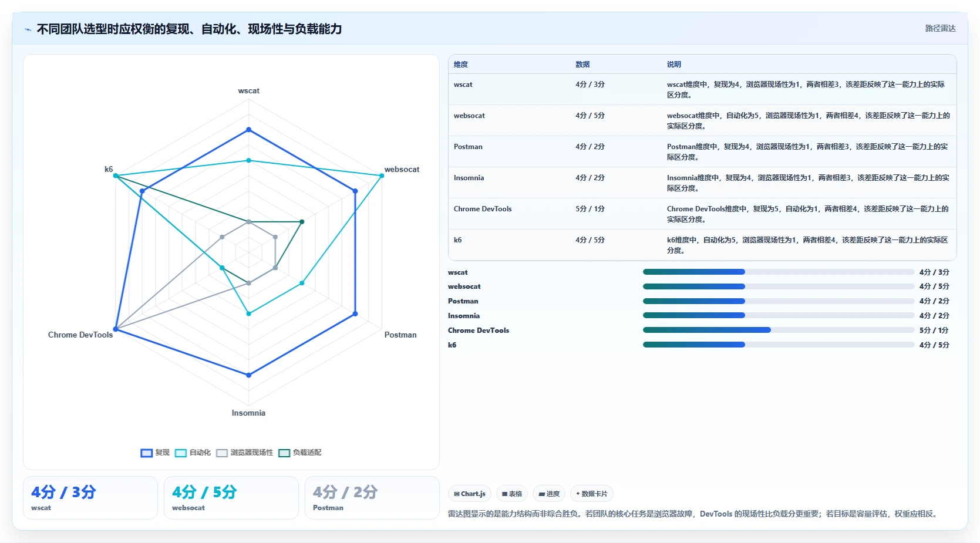Click the Insomnia label in the progress list
The image size is (980, 543).
coord(464,316)
